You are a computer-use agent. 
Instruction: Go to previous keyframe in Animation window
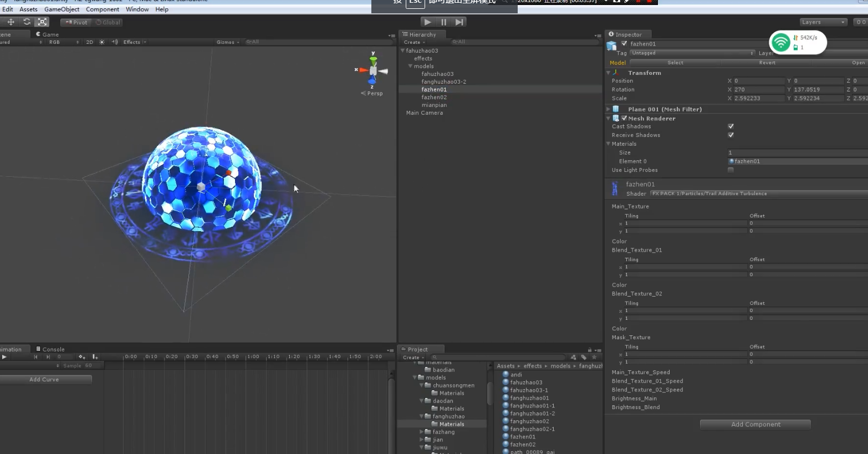tap(35, 357)
